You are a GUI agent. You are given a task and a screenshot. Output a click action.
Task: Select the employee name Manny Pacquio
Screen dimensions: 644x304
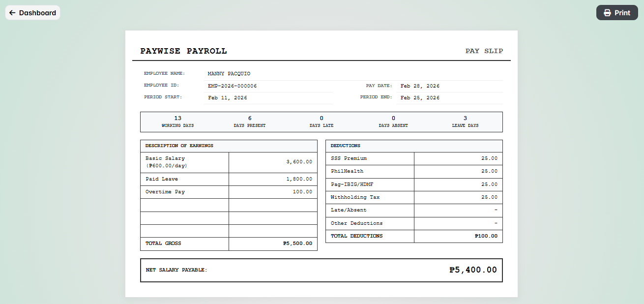pos(229,74)
